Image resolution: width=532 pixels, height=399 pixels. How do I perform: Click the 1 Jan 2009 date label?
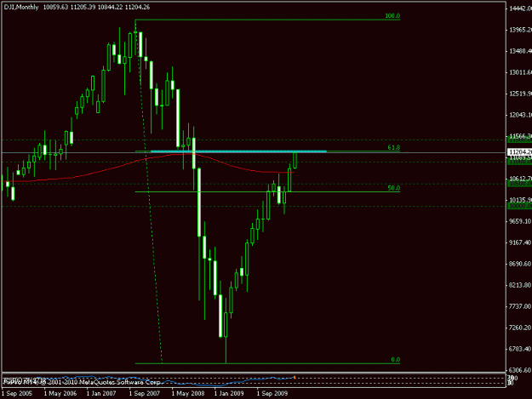coord(229,394)
